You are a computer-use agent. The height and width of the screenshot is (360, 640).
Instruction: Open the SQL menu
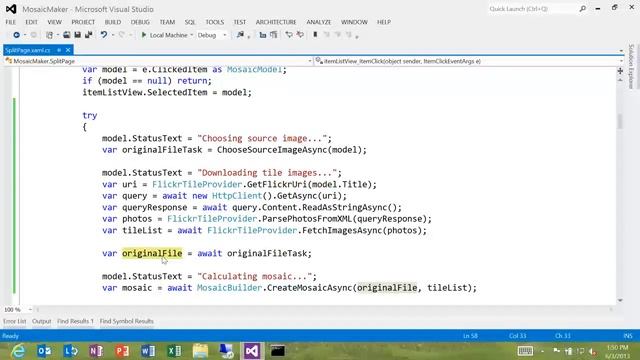pos(190,22)
